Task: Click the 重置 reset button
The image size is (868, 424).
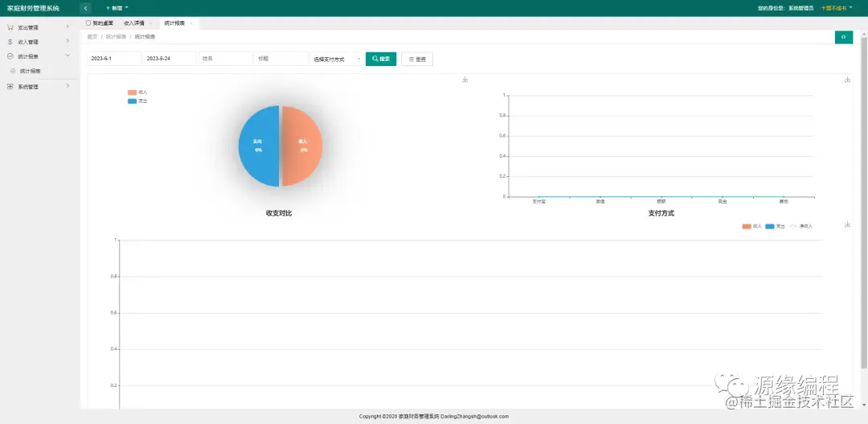Action: pyautogui.click(x=417, y=59)
